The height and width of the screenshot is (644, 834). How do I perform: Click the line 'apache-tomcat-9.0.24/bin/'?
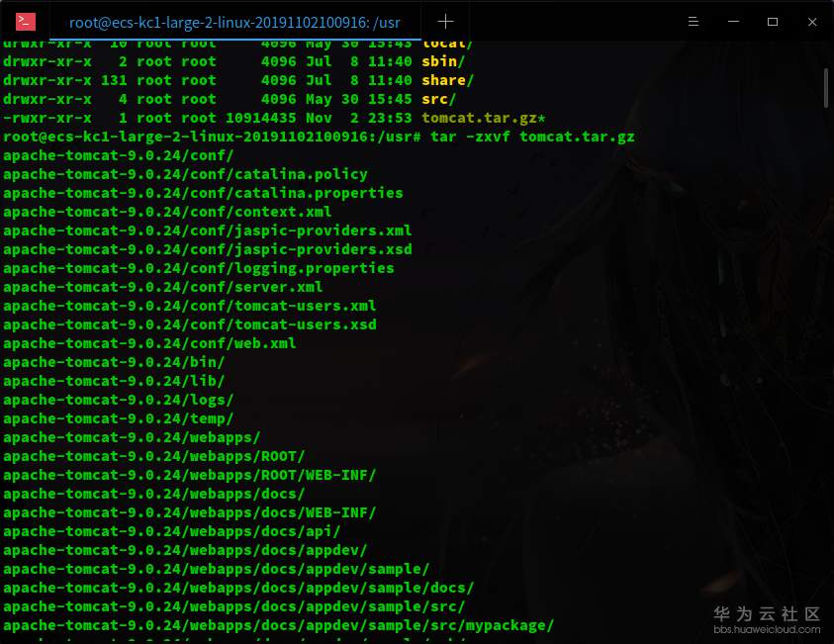coord(114,362)
